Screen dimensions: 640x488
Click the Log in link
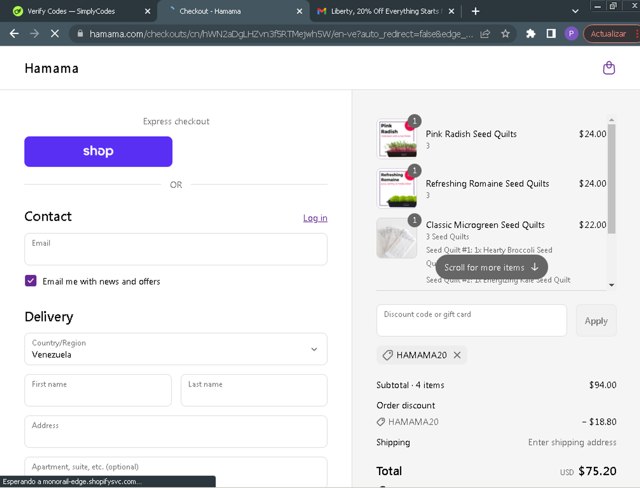(x=315, y=218)
